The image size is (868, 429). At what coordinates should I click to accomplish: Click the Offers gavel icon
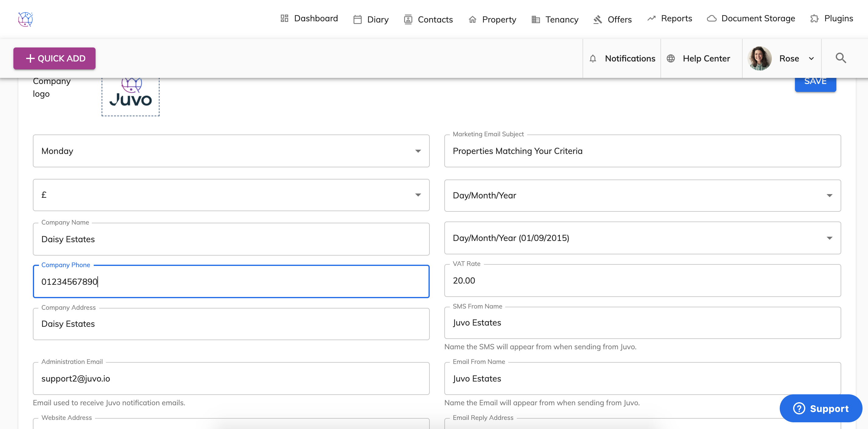click(x=597, y=19)
